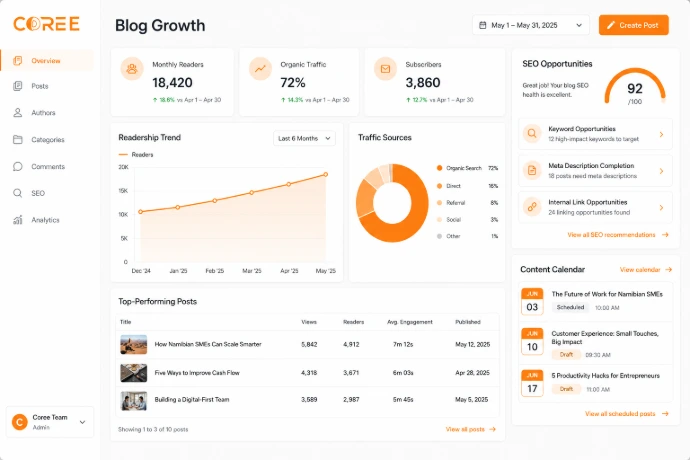The width and height of the screenshot is (690, 460).
Task: Click the SEO magnifier icon in sidebar
Action: (18, 193)
